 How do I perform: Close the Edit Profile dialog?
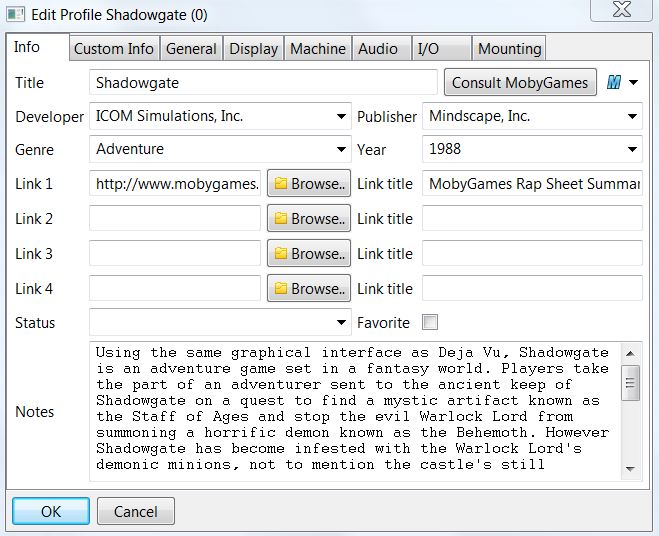coord(621,9)
